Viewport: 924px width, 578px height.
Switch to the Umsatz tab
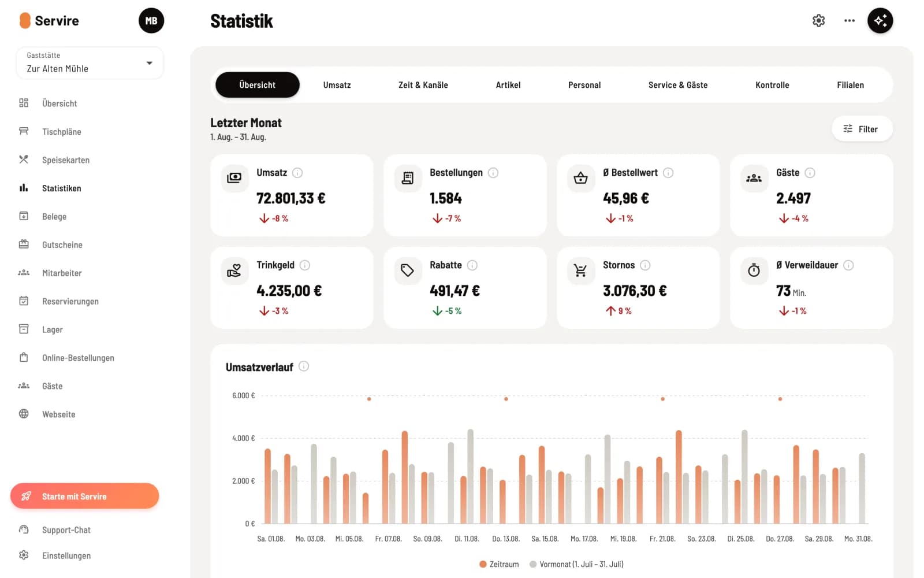[337, 85]
